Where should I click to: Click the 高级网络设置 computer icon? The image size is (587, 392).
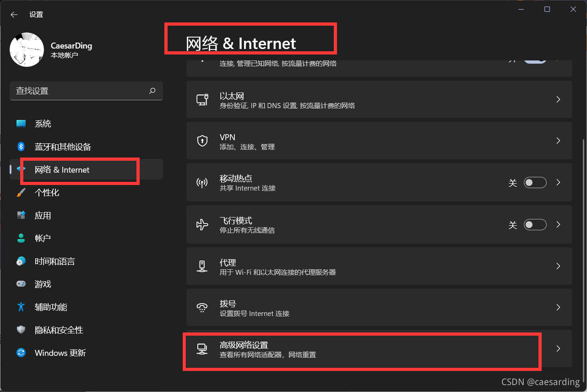(x=202, y=349)
